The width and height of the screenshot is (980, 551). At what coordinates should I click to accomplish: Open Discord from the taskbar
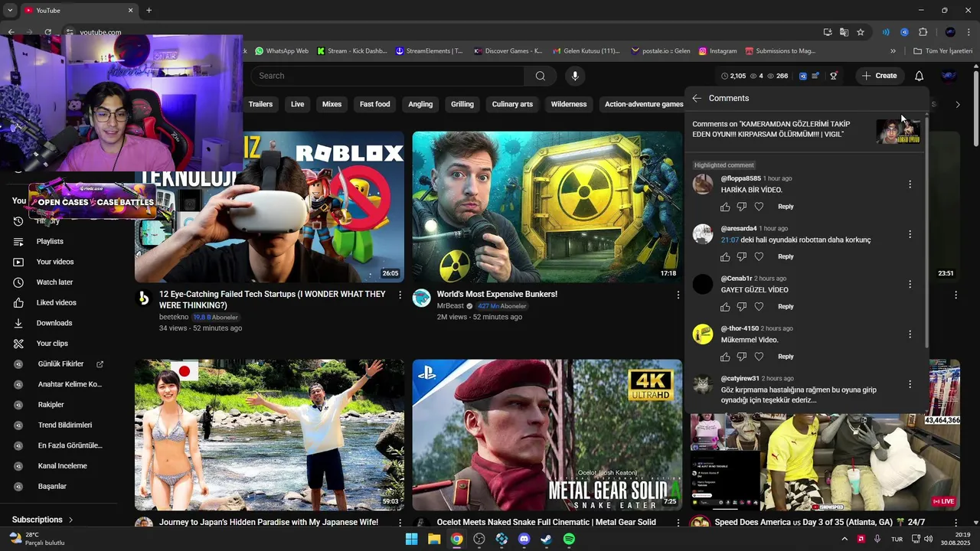(x=524, y=539)
